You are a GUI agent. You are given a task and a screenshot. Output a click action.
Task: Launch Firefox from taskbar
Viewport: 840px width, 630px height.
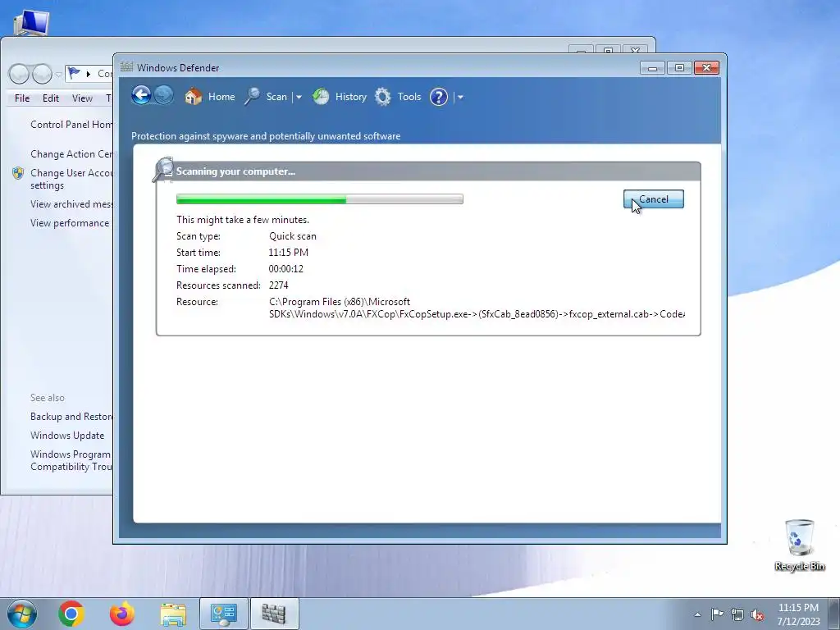pos(121,614)
